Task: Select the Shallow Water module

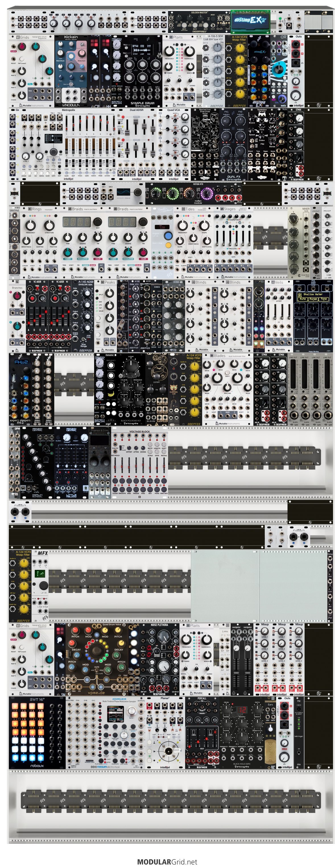Action: click(x=313, y=316)
